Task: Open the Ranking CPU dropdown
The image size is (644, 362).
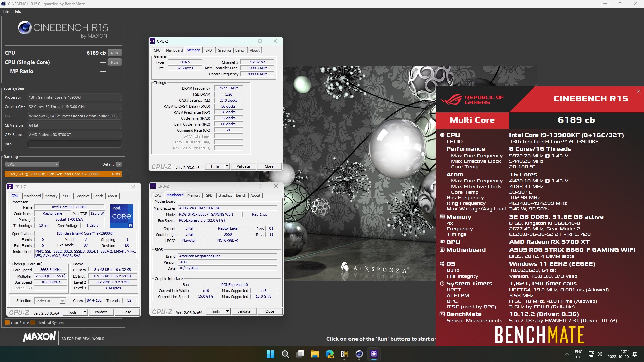Action: tap(32, 164)
